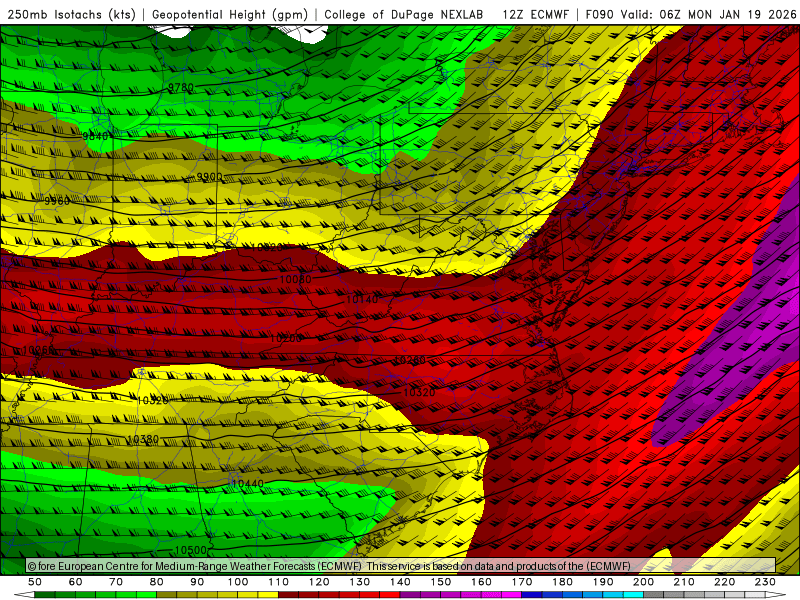Click the 10080 height contour label

pyautogui.click(x=295, y=279)
